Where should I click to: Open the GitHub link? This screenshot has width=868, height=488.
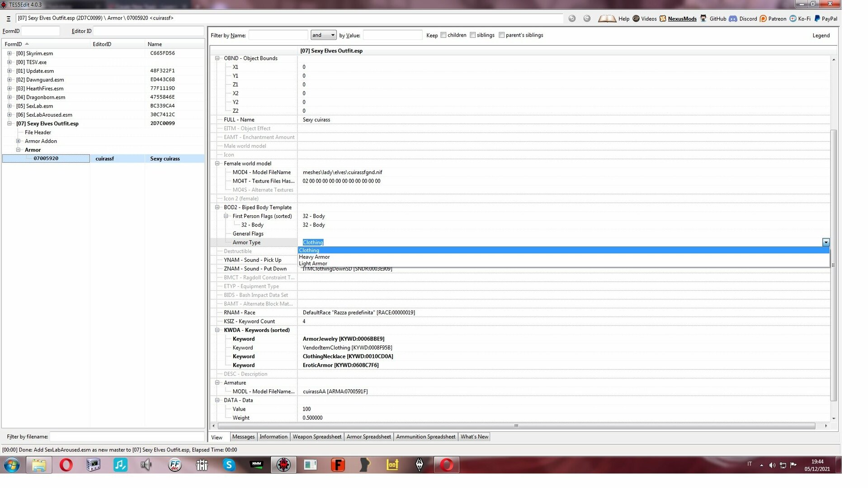(x=717, y=19)
